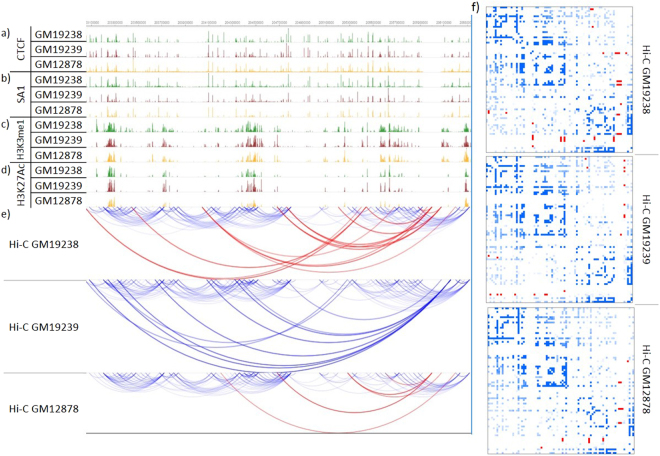Click GM19238 label in the SA1 group
Image resolution: width=660 pixels, height=456 pixels.
click(59, 80)
